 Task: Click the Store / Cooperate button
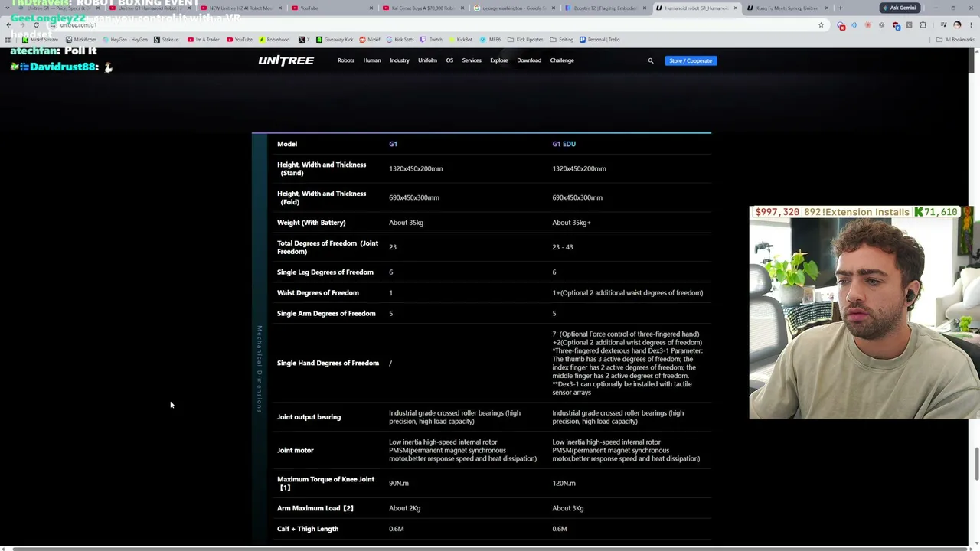691,60
